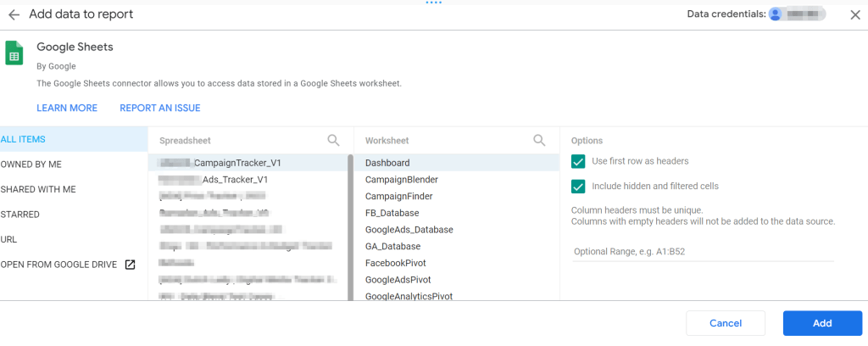Screen dimensions: 868x346
Task: Click the back arrow icon
Action: [14, 14]
